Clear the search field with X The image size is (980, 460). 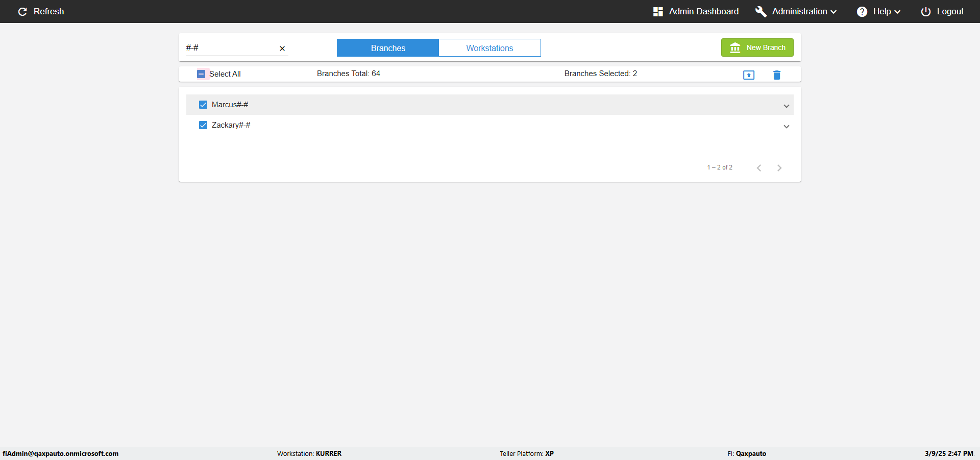pyautogui.click(x=282, y=49)
